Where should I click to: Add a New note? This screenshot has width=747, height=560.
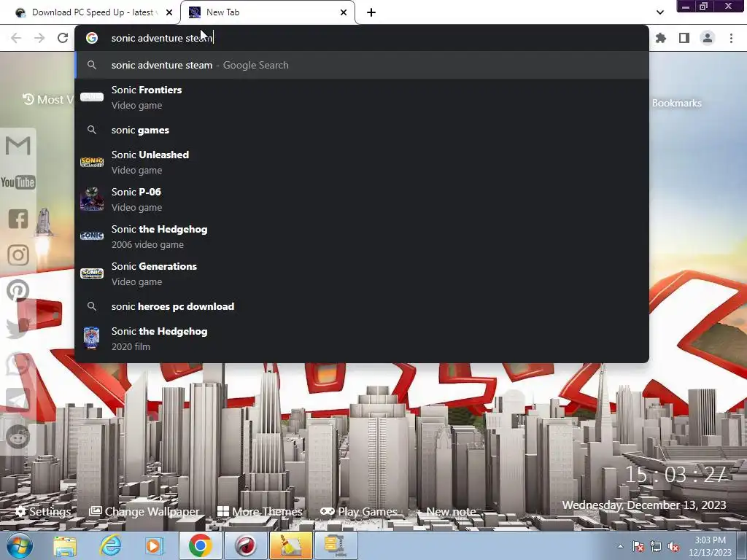446,511
